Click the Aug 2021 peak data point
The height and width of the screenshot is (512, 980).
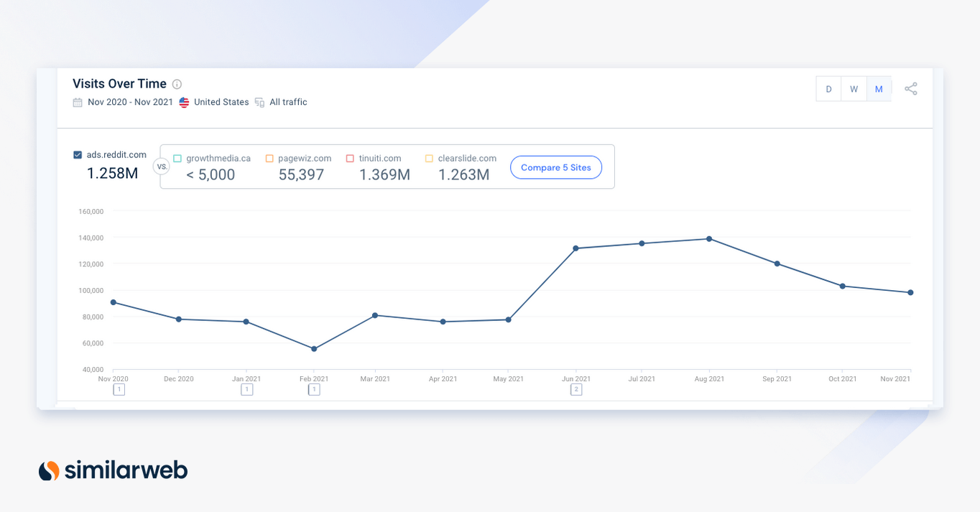(x=709, y=238)
